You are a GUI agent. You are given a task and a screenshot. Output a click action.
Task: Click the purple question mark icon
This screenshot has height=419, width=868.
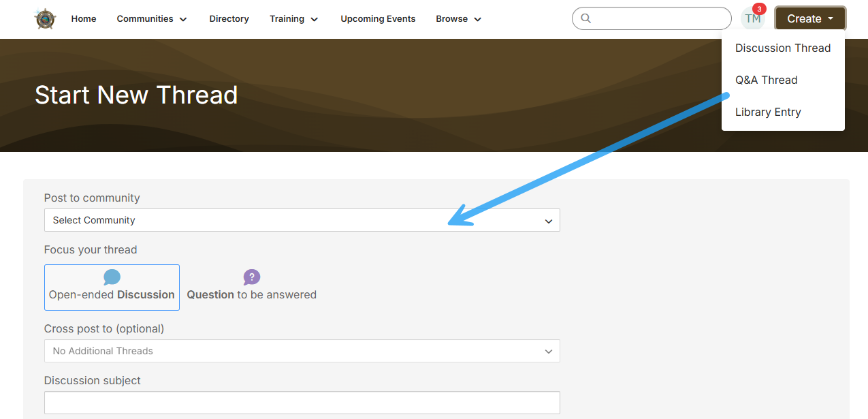point(251,277)
